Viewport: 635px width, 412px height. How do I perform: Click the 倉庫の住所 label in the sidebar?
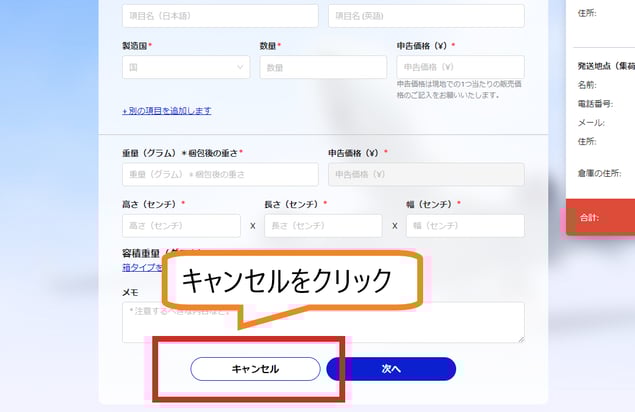tap(599, 173)
